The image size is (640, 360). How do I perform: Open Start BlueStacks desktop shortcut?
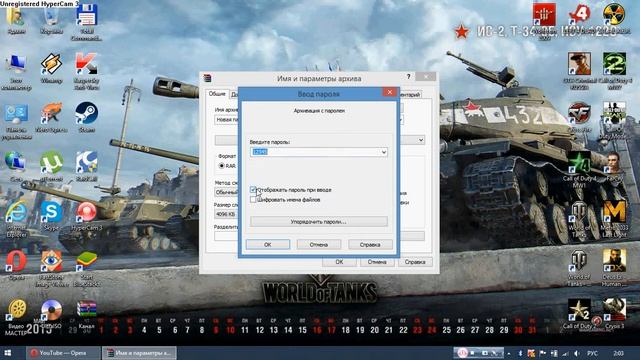(86, 268)
